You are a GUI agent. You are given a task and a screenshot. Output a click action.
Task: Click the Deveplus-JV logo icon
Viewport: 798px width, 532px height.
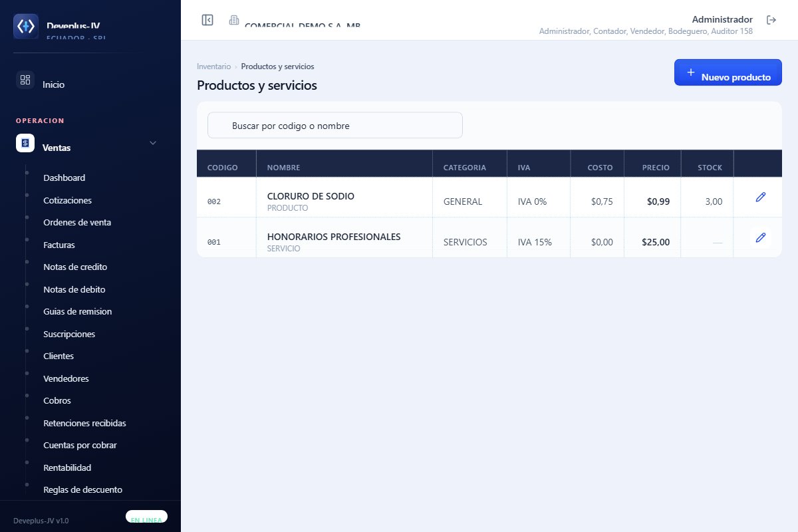click(26, 26)
